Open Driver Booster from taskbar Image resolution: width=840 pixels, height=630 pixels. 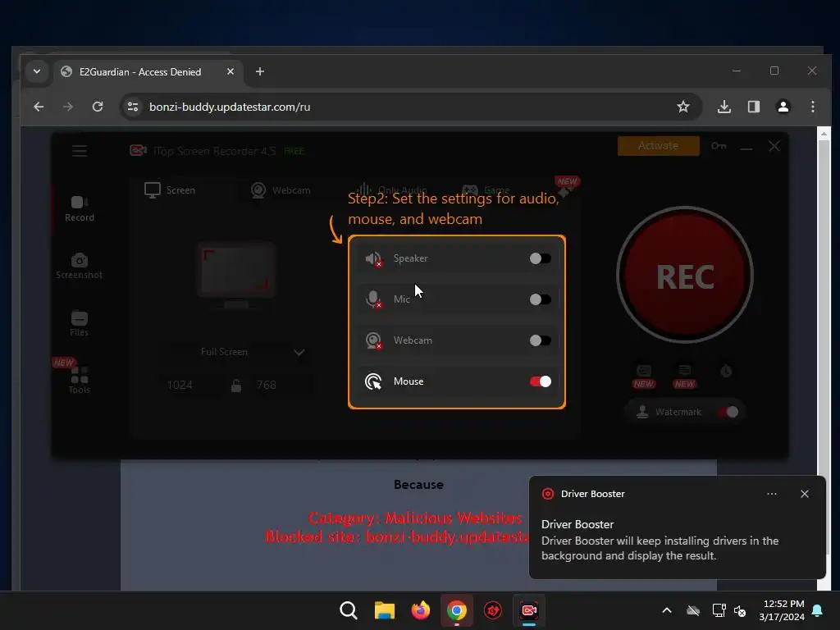pos(493,610)
